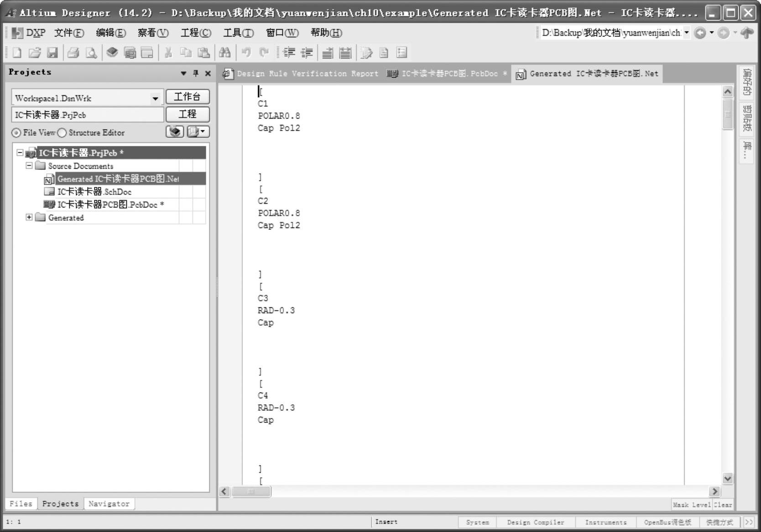The width and height of the screenshot is (761, 532).
Task: Open the Navigator panel tab
Action: tap(109, 504)
